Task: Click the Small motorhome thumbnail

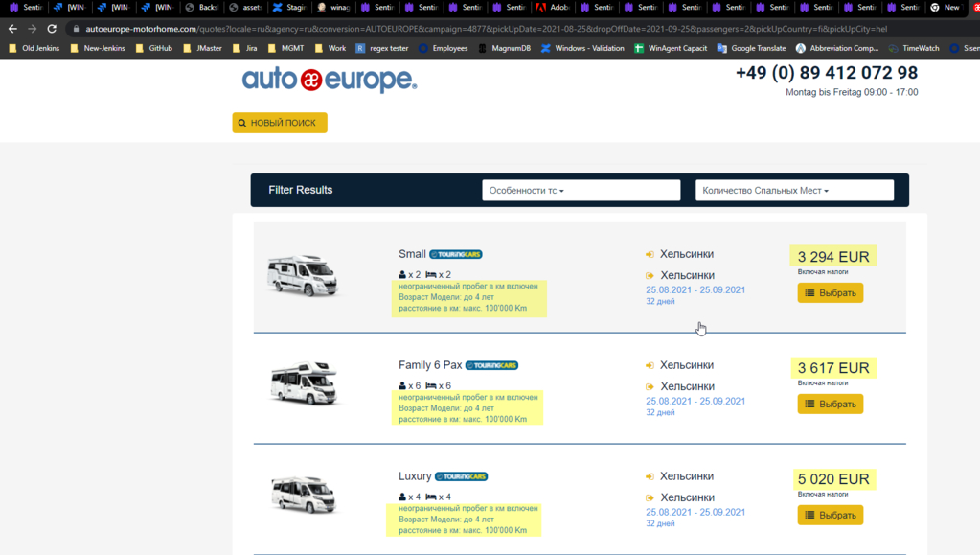Action: pyautogui.click(x=303, y=275)
